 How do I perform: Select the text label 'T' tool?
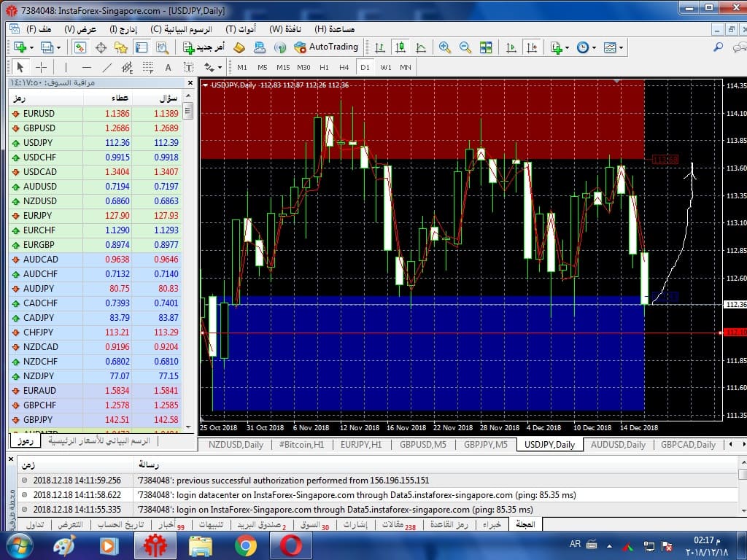tap(189, 67)
